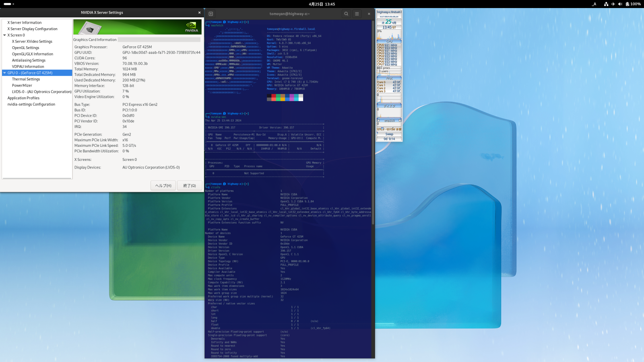Viewport: 644px width, 362px height.
Task: Open OpenGL Settings
Action: (25, 48)
